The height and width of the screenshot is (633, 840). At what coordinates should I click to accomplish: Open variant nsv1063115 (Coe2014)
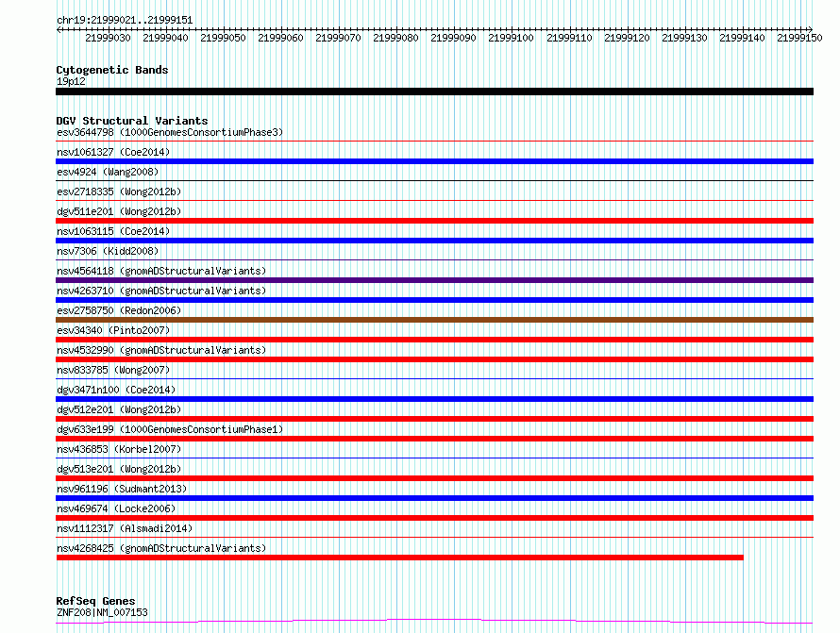pyautogui.click(x=113, y=231)
